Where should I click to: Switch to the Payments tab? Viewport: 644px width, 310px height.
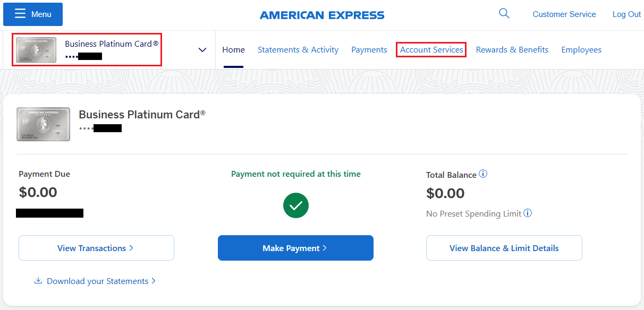click(369, 50)
